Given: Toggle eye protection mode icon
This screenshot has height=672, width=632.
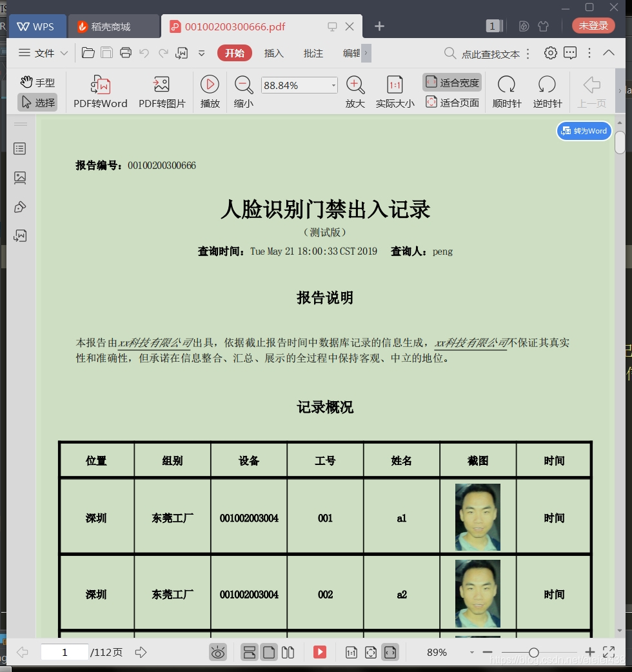Looking at the screenshot, I should (x=218, y=652).
